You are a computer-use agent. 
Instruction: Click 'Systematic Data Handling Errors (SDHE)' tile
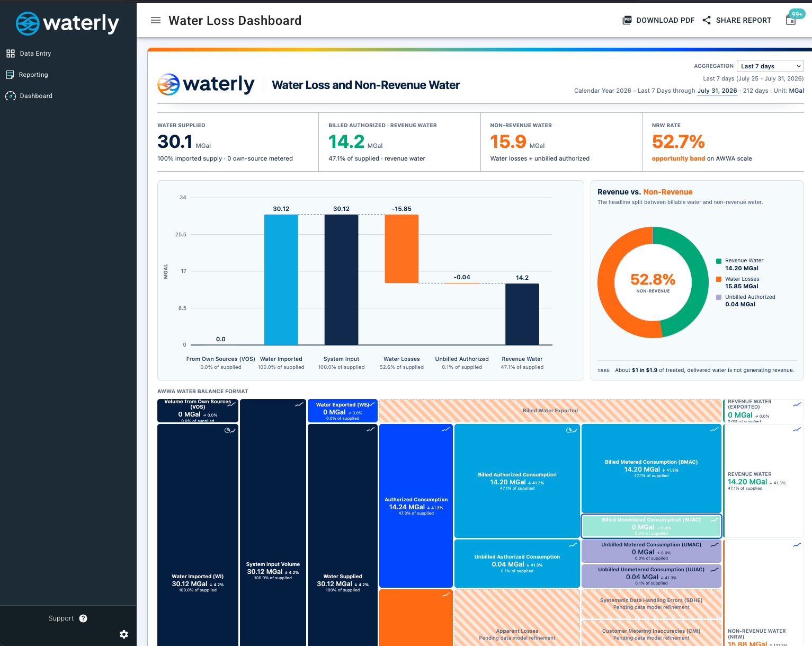click(652, 604)
